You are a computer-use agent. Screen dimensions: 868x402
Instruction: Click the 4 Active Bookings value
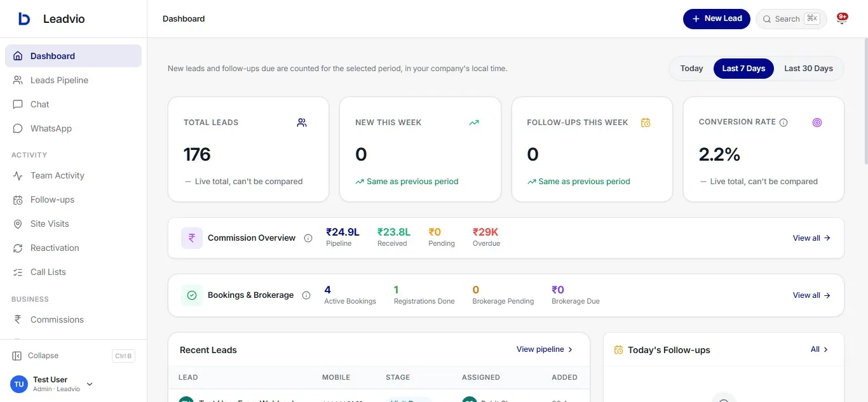[x=328, y=290]
